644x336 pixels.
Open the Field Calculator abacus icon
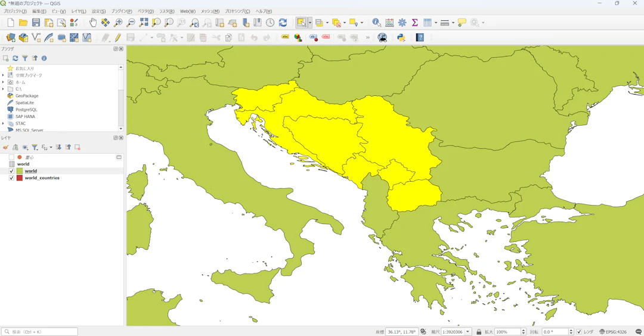[389, 23]
